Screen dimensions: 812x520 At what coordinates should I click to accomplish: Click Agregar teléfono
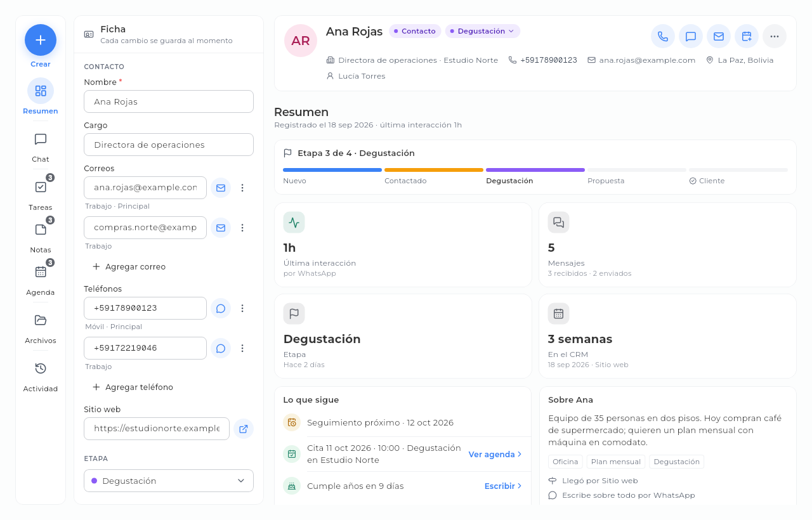pyautogui.click(x=133, y=387)
